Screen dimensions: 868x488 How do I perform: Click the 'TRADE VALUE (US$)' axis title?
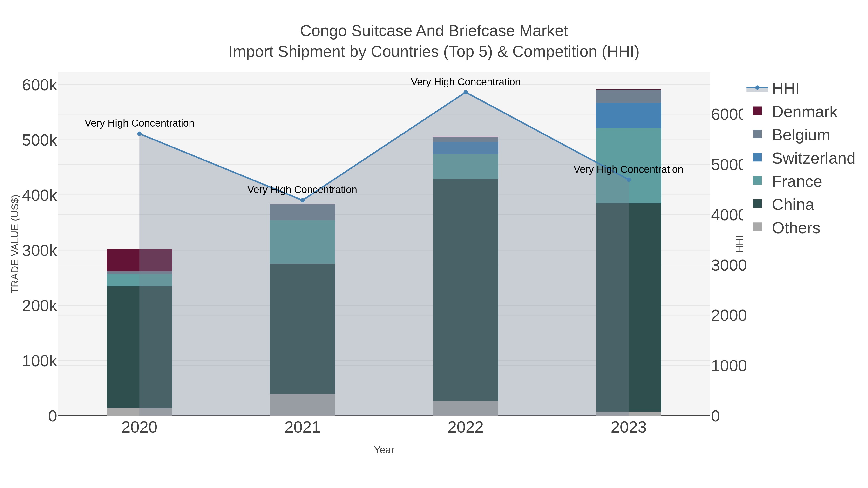15,244
